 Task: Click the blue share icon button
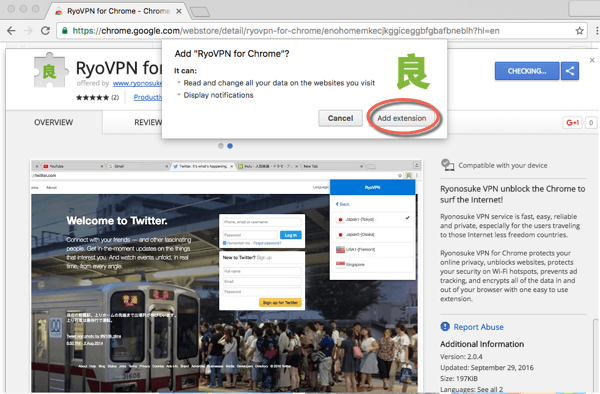coord(570,71)
